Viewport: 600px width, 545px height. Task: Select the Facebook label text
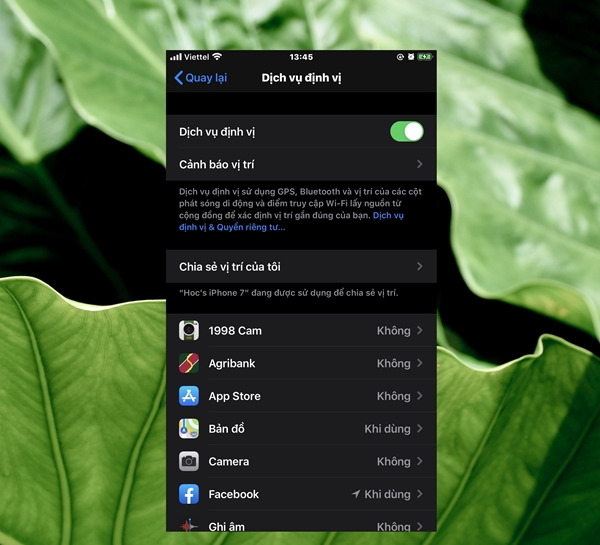234,494
